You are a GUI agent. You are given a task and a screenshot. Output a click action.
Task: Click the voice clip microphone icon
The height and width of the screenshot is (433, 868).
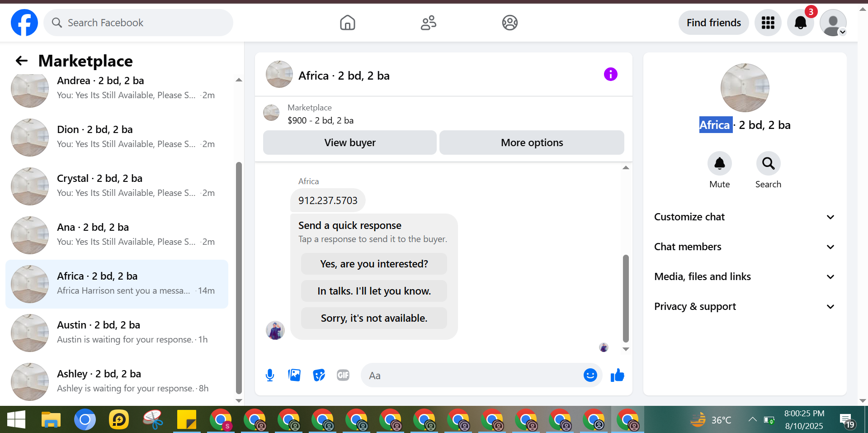coord(270,375)
